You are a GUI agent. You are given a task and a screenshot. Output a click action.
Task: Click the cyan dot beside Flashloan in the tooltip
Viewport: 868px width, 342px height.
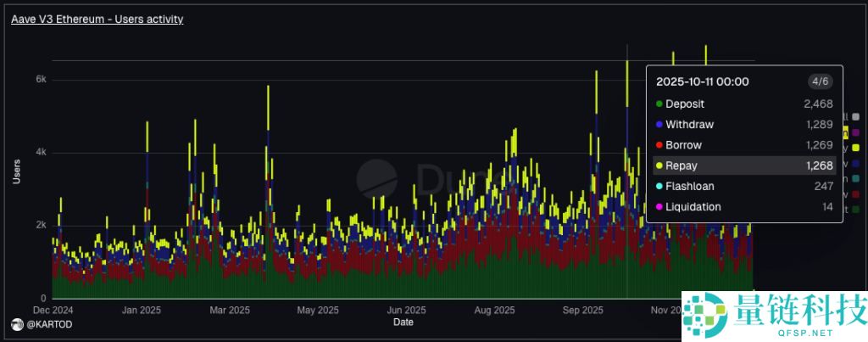tap(659, 186)
